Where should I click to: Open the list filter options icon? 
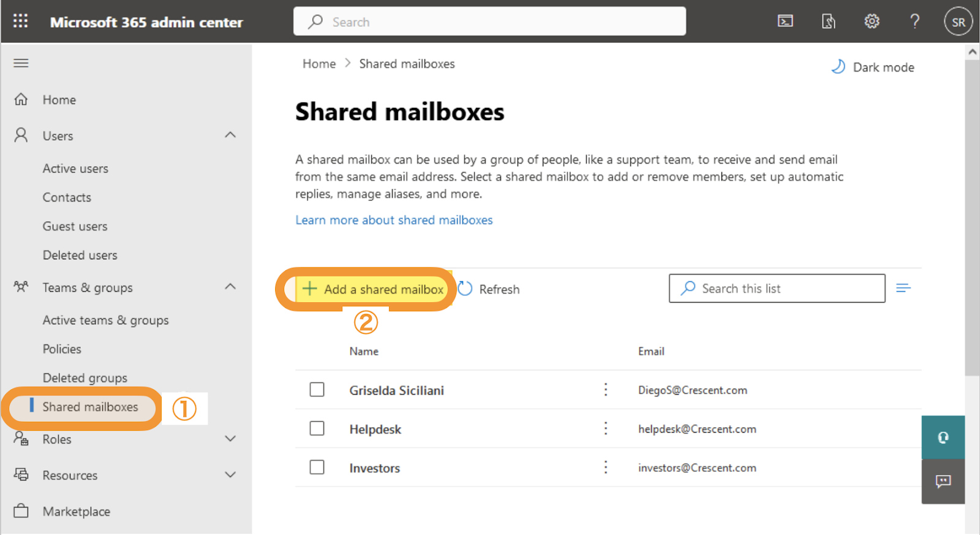click(x=903, y=288)
